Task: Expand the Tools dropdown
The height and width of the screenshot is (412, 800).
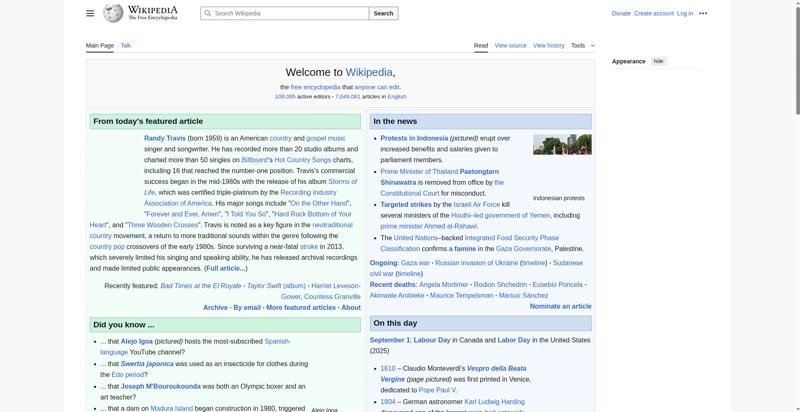Action: coord(583,45)
